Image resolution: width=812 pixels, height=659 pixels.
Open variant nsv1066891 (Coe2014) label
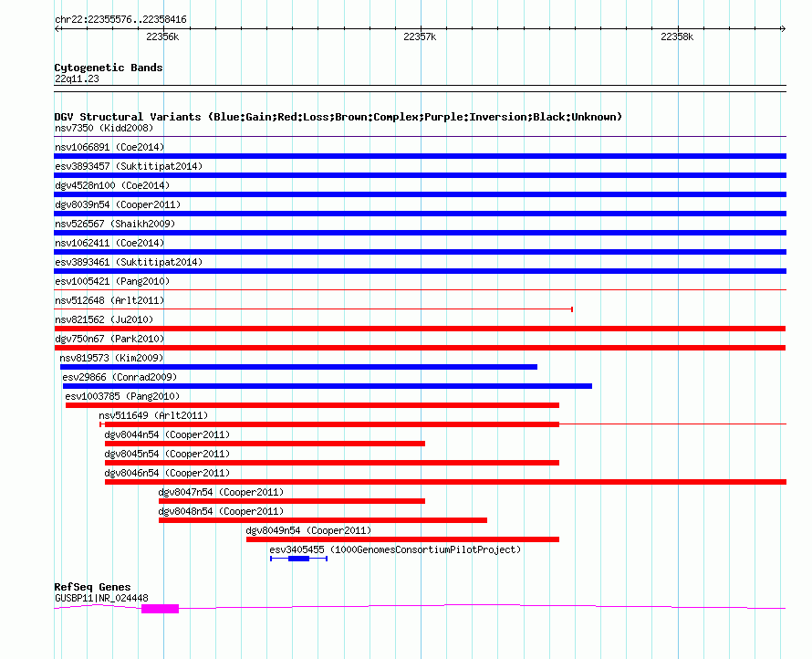click(109, 147)
